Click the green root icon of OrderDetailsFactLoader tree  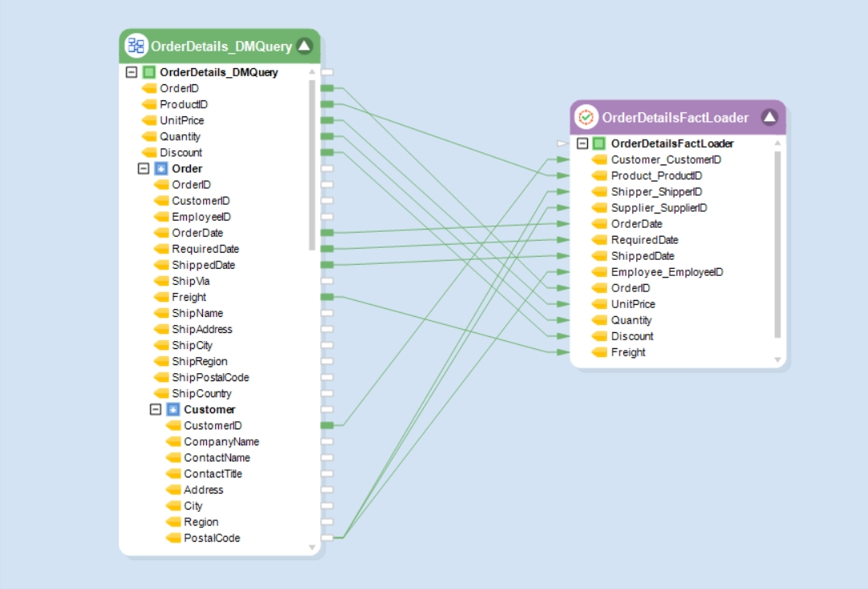pyautogui.click(x=599, y=144)
